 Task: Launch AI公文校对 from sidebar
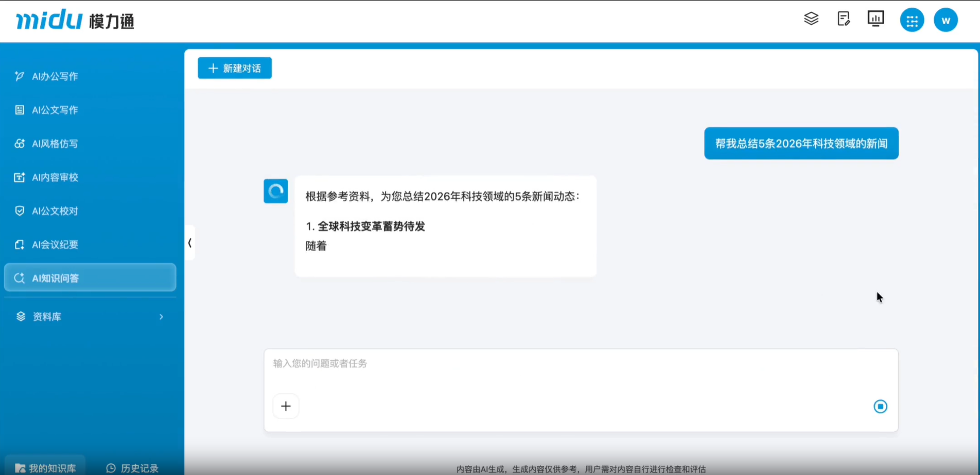tap(54, 210)
